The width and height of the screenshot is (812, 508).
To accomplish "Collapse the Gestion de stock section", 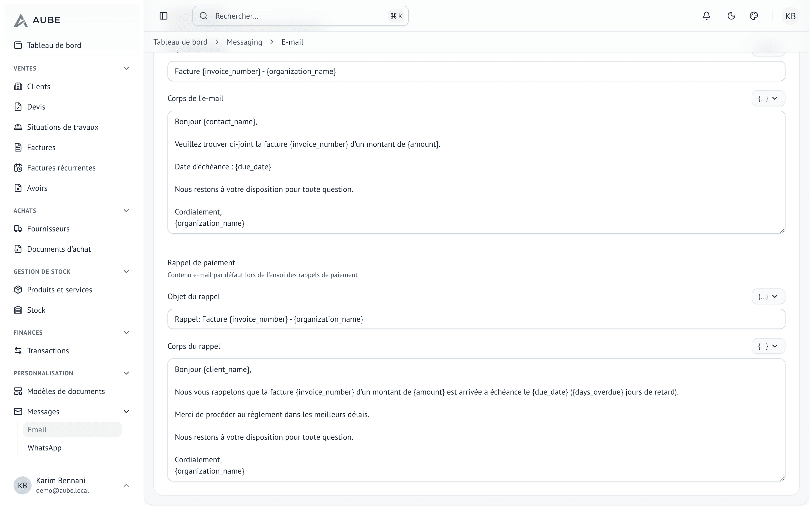I will [126, 271].
